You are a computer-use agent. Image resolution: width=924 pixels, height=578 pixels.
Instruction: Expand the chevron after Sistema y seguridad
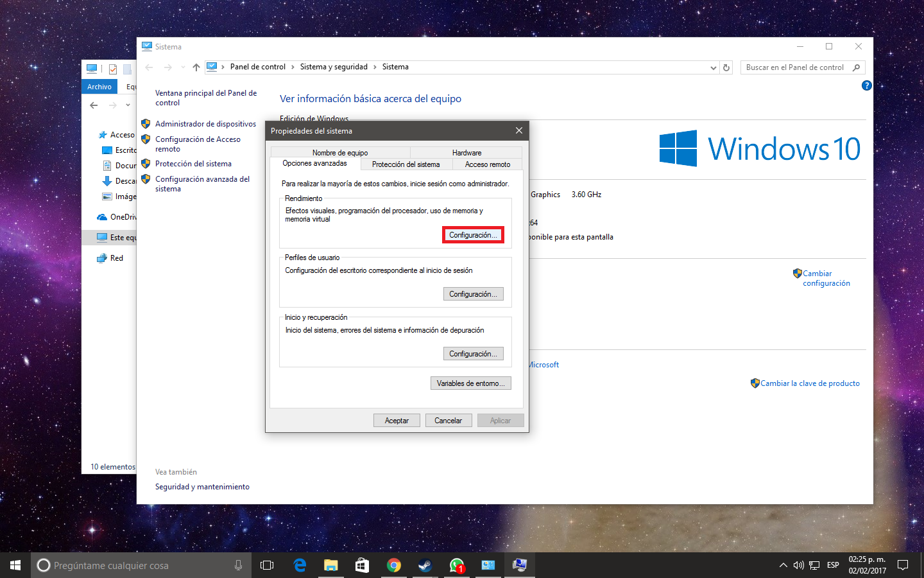point(375,67)
